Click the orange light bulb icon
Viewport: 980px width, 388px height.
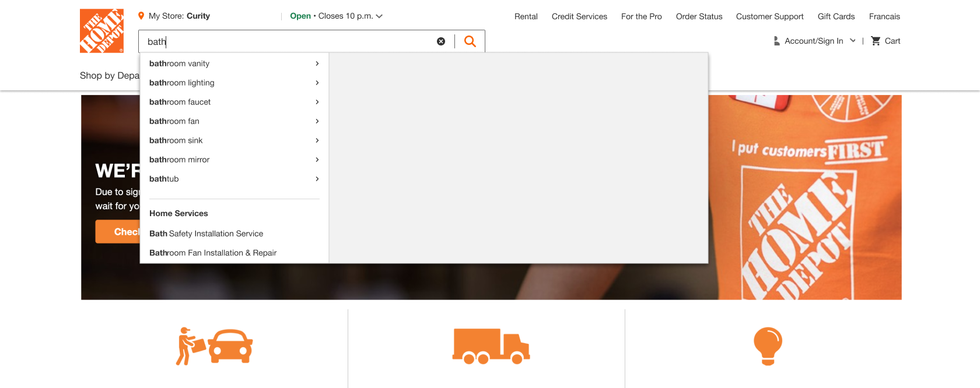(x=768, y=346)
